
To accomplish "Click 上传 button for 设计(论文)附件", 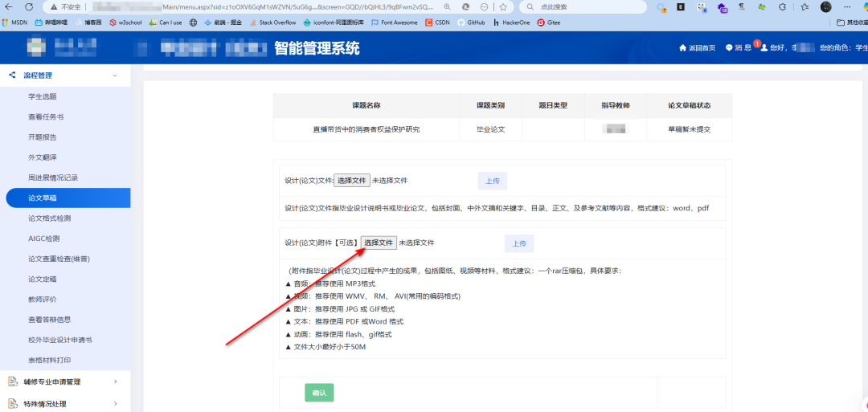I will (x=519, y=243).
